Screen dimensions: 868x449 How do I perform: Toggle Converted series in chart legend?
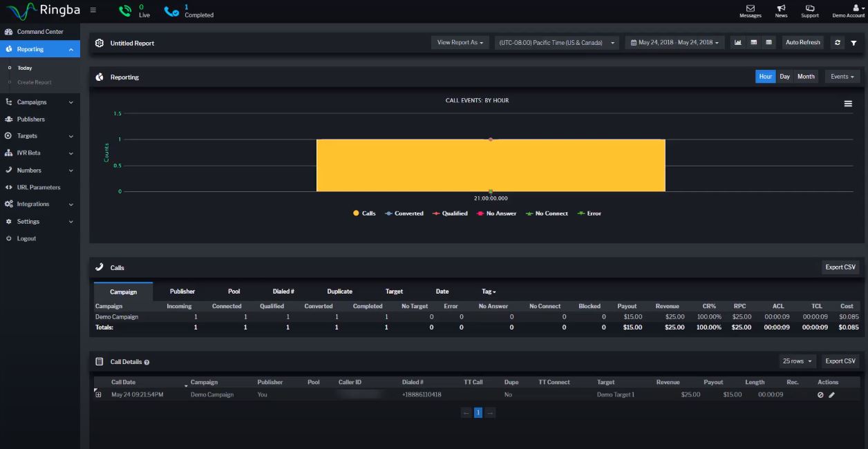(404, 213)
